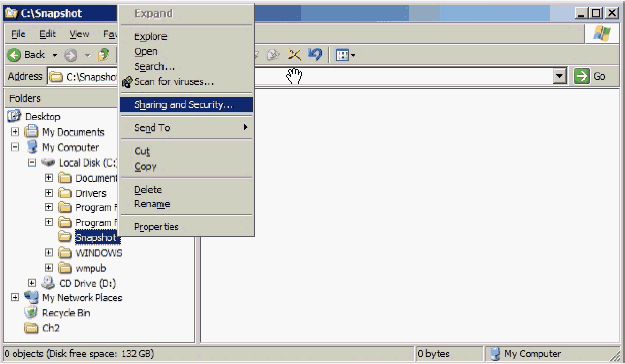This screenshot has height=364, width=625.
Task: Expand the CD Drive (D:) node
Action: 32,283
